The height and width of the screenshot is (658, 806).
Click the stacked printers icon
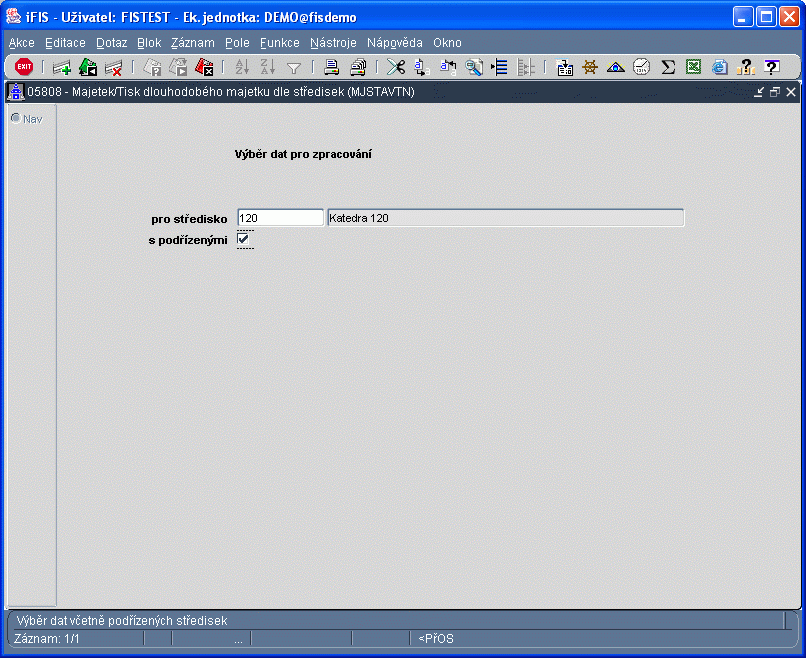358,67
